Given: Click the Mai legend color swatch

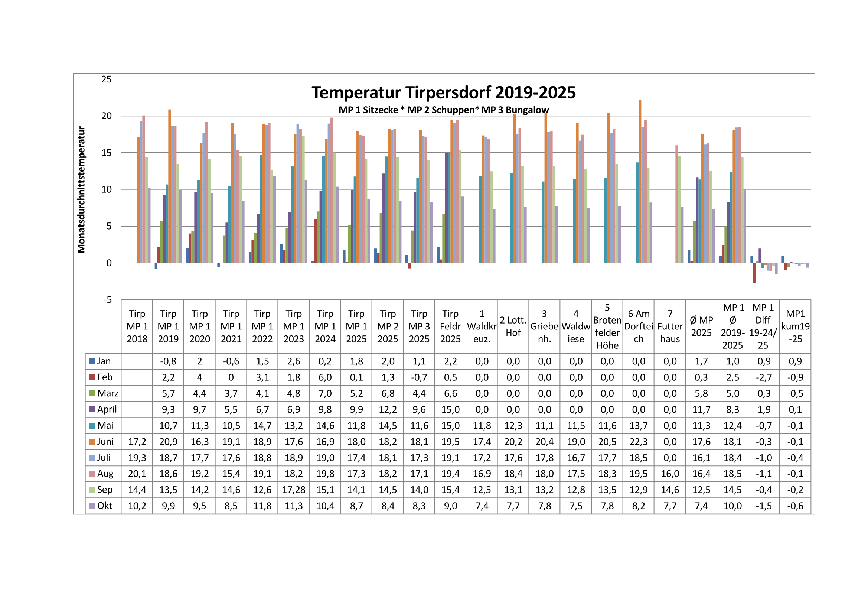Looking at the screenshot, I should click(x=92, y=426).
